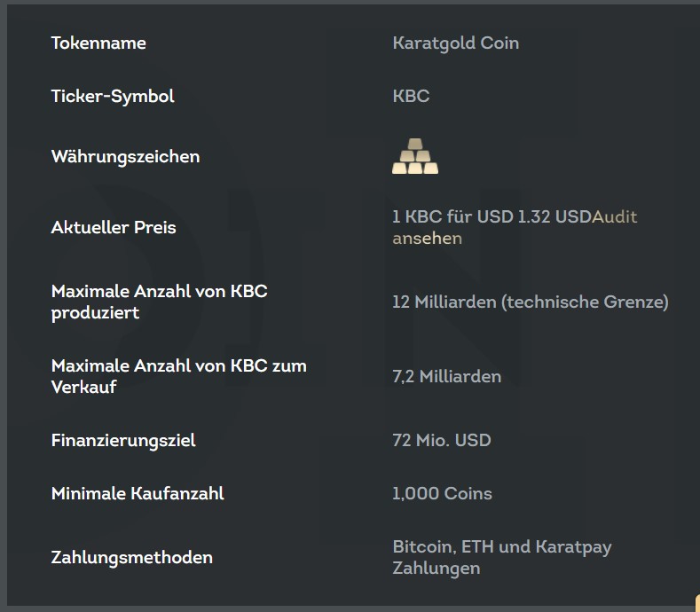Viewport: 700px width, 612px height.
Task: Click the 1,000 Coins value
Action: click(x=442, y=494)
